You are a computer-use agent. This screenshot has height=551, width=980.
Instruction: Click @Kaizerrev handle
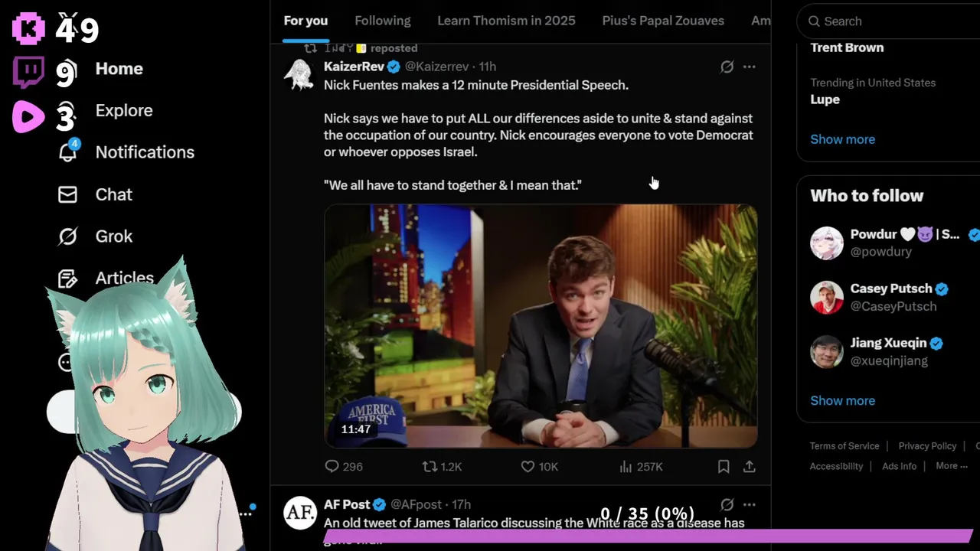436,67
